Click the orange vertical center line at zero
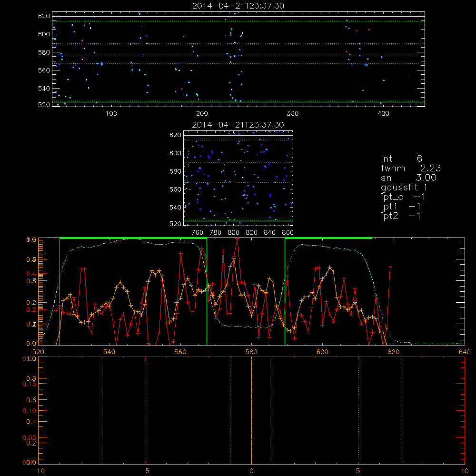476x476 pixels. click(x=251, y=410)
